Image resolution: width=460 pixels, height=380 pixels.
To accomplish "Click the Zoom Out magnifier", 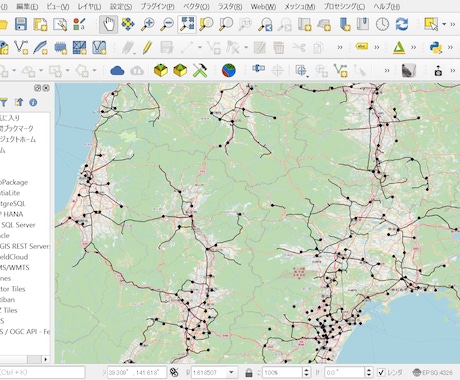I will click(167, 25).
